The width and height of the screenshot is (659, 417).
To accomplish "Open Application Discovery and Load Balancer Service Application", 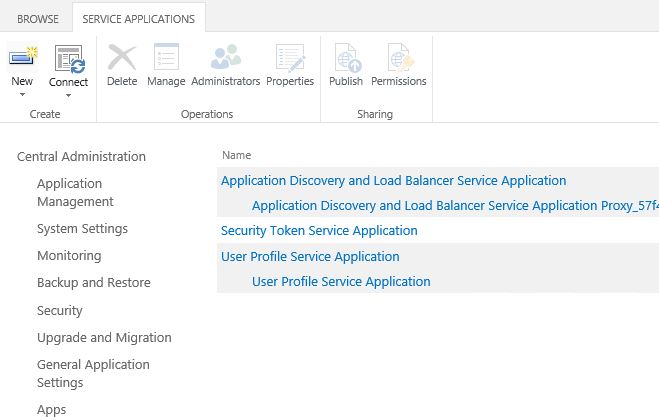I will pyautogui.click(x=393, y=181).
